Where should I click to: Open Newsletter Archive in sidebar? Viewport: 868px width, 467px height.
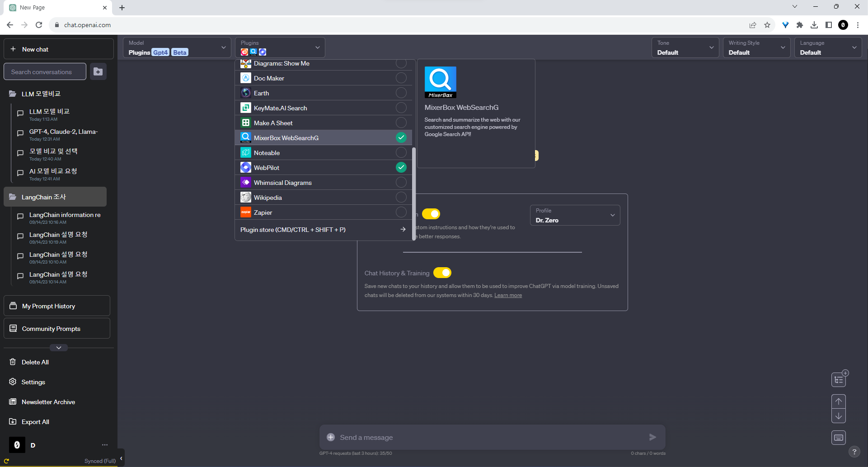click(x=48, y=402)
